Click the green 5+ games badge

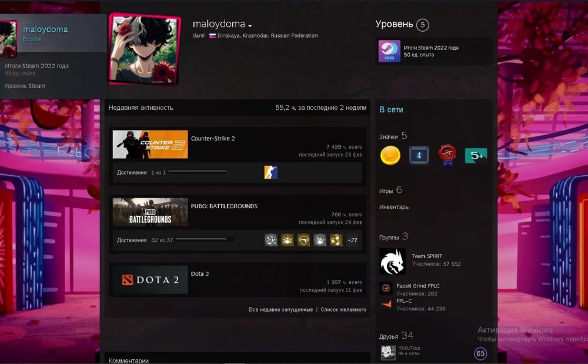click(476, 155)
